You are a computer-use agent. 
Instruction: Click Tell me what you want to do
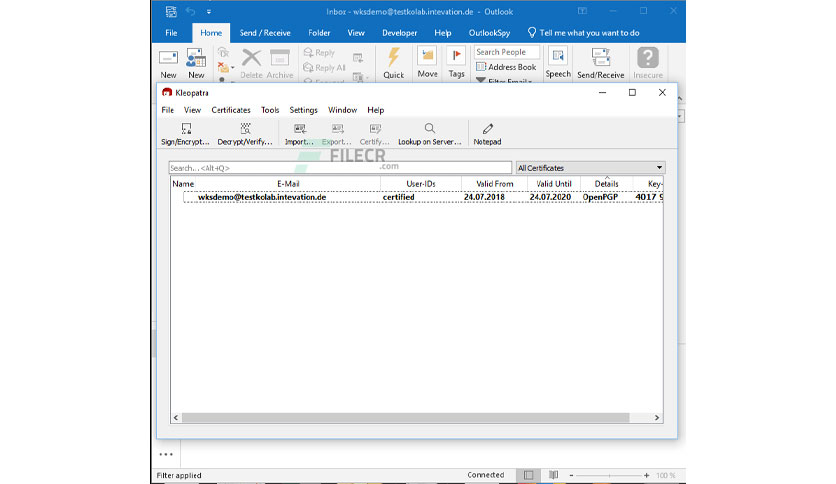coord(583,33)
